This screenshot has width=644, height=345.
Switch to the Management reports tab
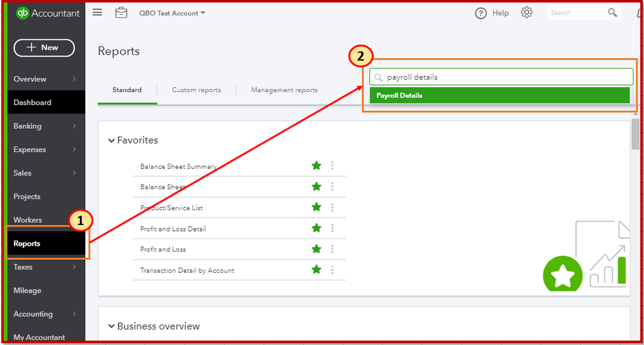point(284,90)
